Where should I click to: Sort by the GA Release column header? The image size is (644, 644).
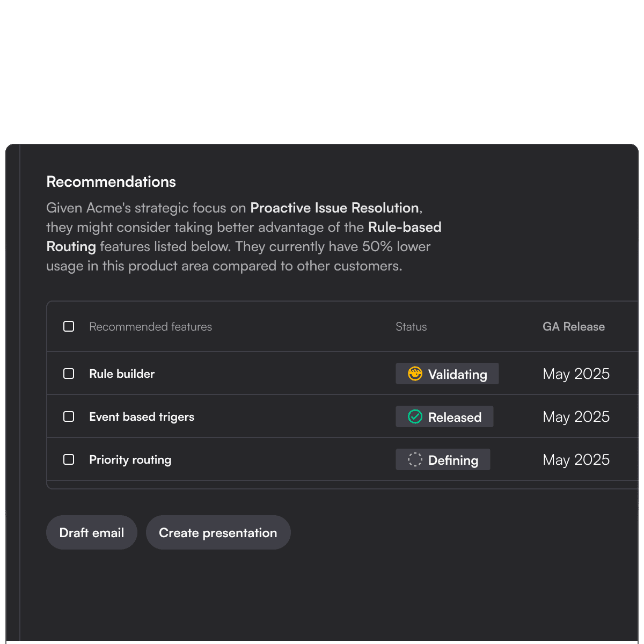point(574,326)
